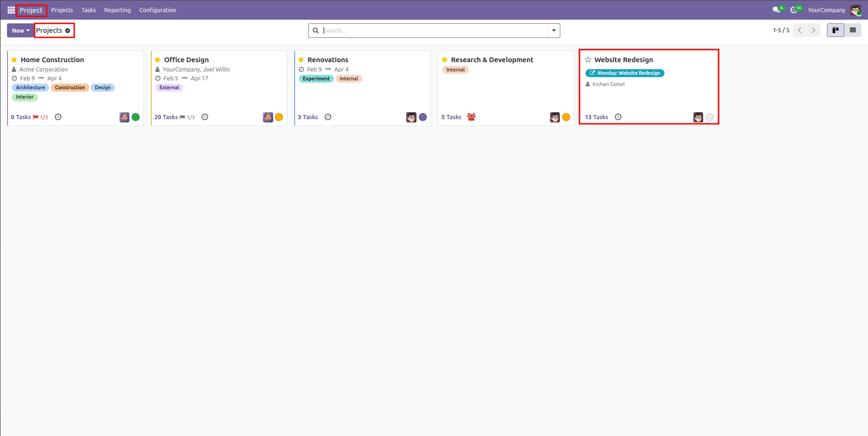Open activity clock on Website Redesign card
The image size is (868, 436).
pos(618,117)
